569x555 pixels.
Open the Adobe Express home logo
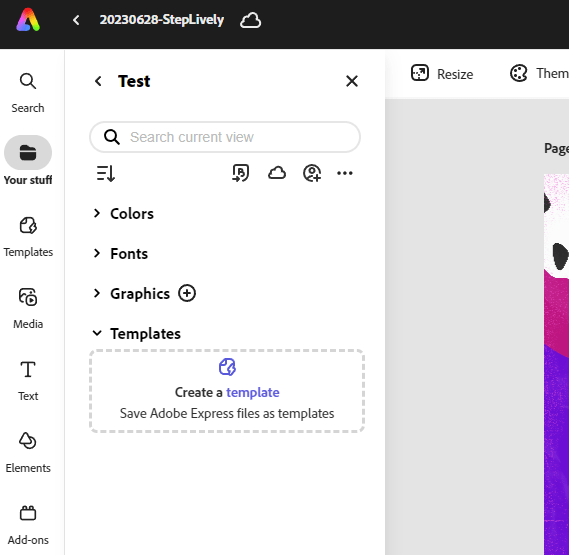pyautogui.click(x=28, y=20)
